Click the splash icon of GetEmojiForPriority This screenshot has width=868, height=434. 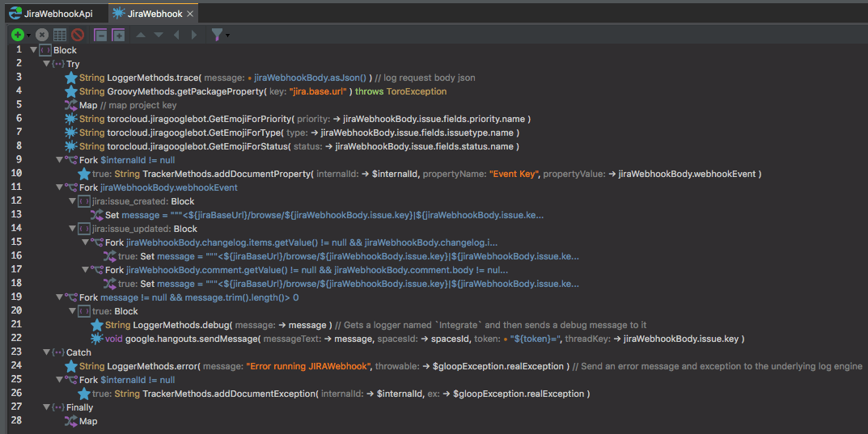coord(71,119)
